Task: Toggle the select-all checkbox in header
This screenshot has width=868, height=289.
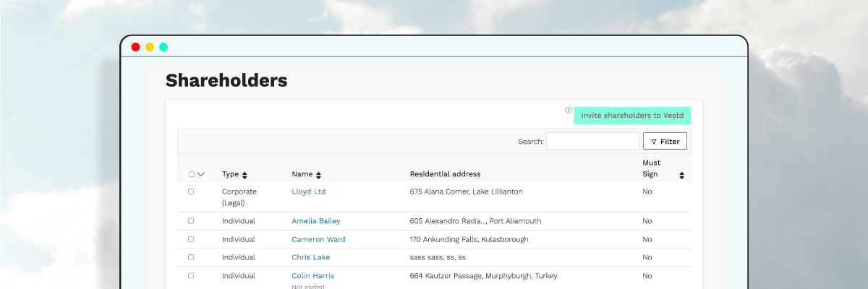Action: pyautogui.click(x=192, y=174)
